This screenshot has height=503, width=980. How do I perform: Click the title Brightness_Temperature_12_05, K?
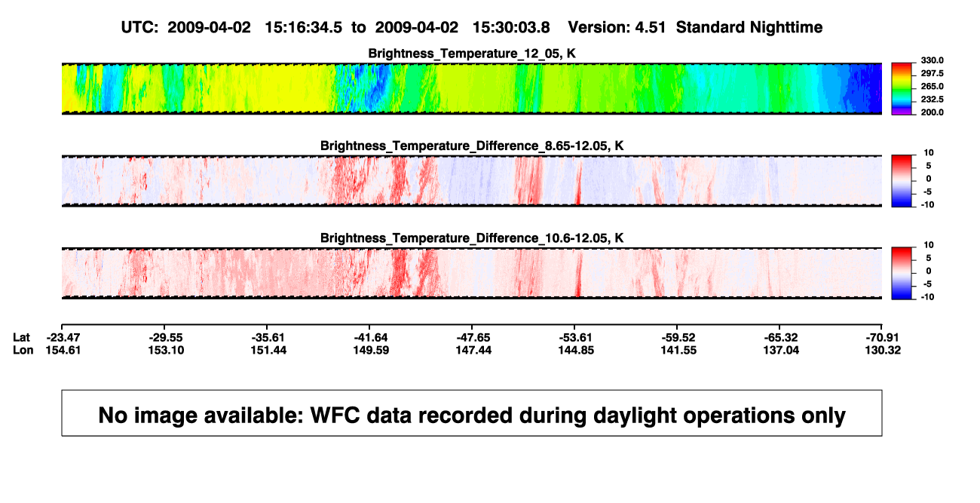(x=472, y=54)
